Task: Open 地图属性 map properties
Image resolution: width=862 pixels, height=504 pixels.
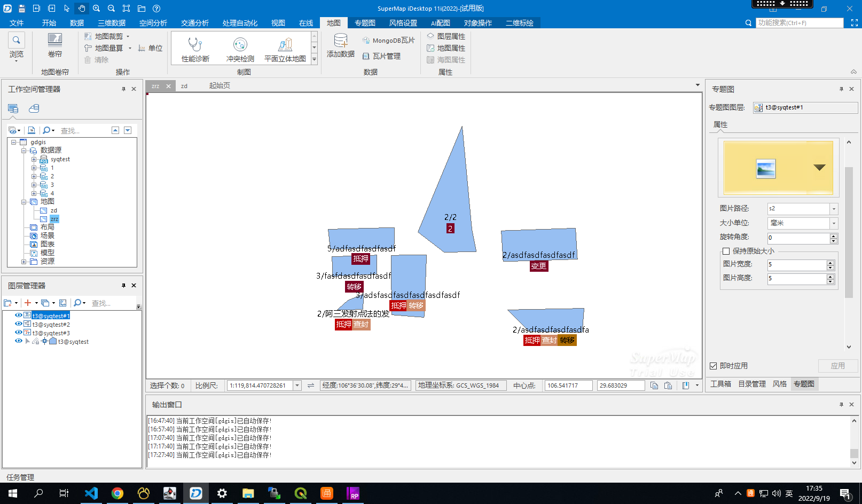Action: pyautogui.click(x=446, y=48)
